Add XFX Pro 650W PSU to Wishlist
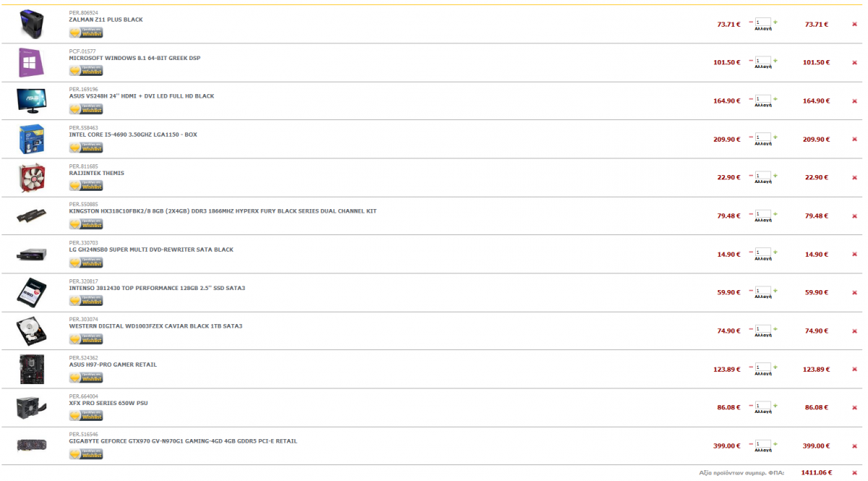This screenshot has height=481, width=868. 86,416
